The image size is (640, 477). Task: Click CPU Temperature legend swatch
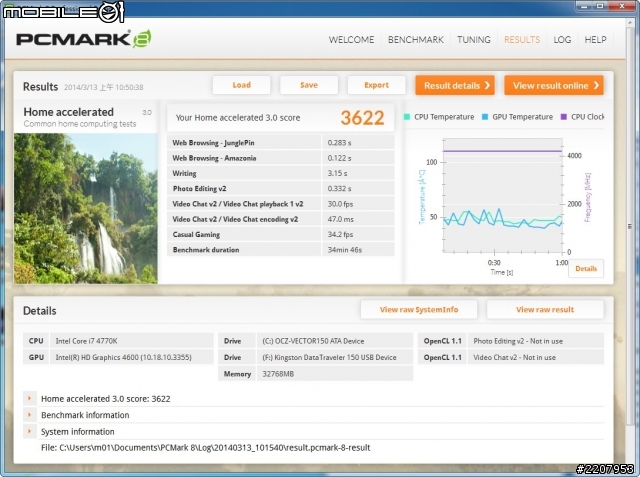point(407,117)
